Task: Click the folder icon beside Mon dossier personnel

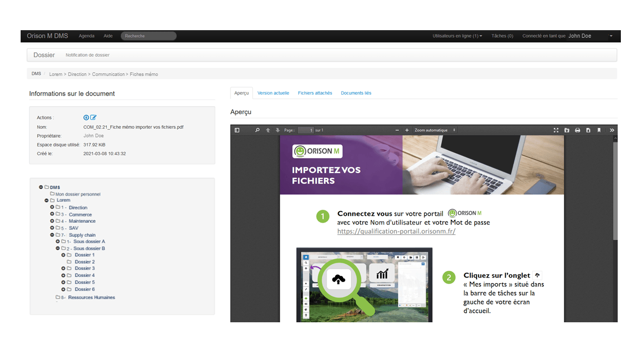Action: [x=52, y=194]
